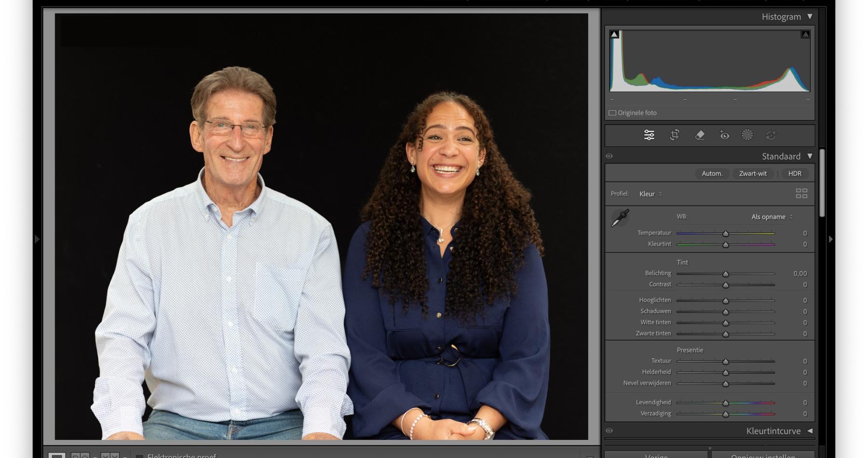This screenshot has height=458, width=868.
Task: Click the Verzadiging slider handle
Action: (x=725, y=414)
